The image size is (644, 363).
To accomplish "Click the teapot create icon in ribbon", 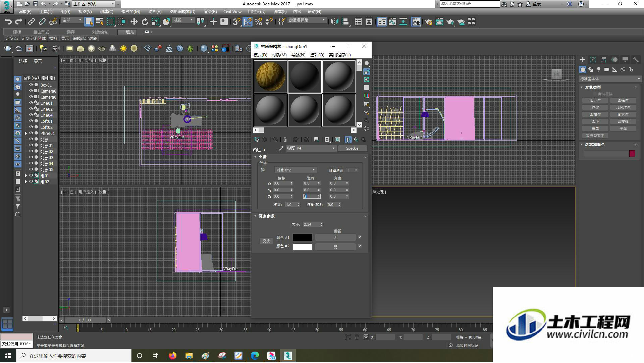I will click(x=8, y=49).
